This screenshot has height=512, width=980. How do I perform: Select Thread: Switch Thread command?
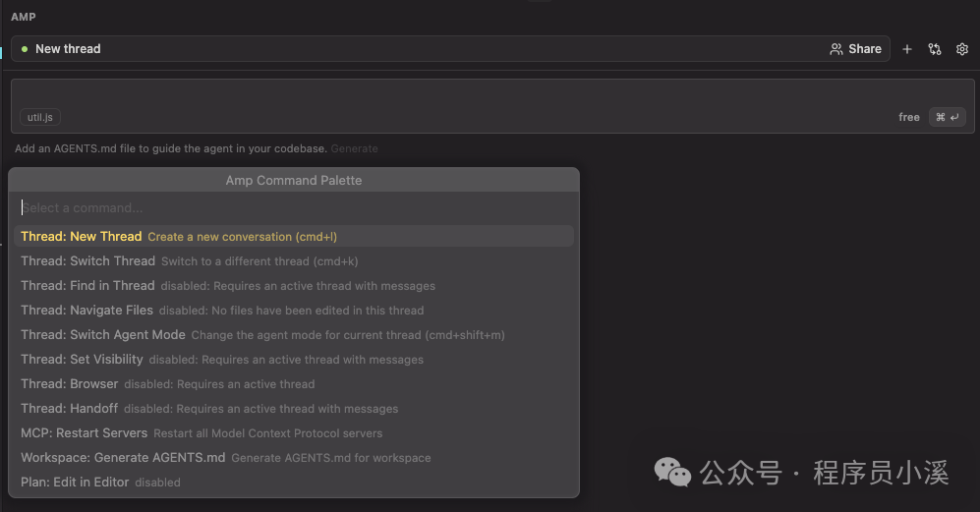click(294, 260)
